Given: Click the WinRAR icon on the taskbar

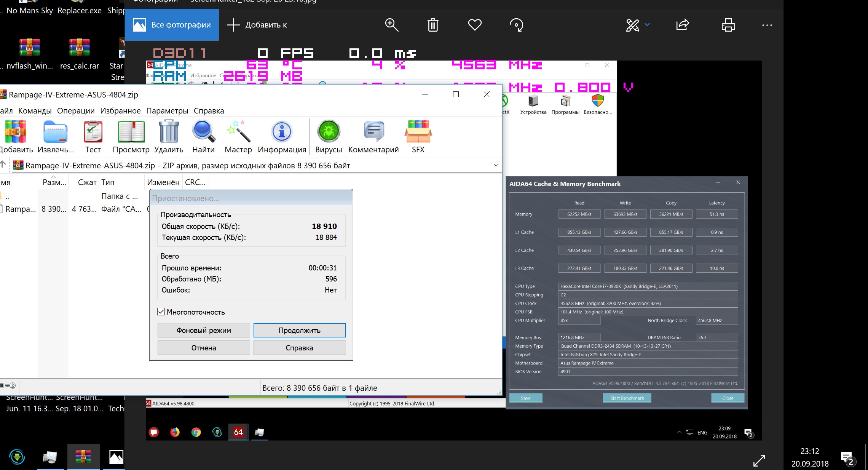Looking at the screenshot, I should coord(83,456).
